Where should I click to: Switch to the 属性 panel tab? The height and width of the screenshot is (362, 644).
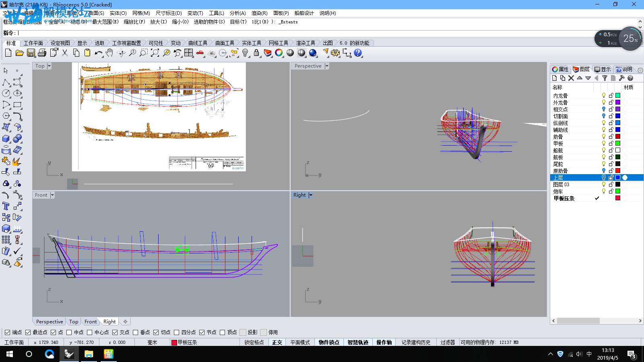click(x=560, y=69)
